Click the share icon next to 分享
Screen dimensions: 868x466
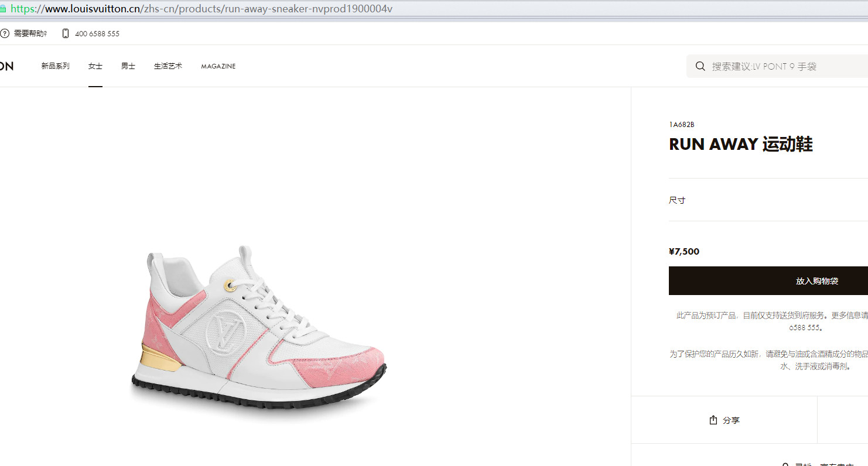point(713,420)
